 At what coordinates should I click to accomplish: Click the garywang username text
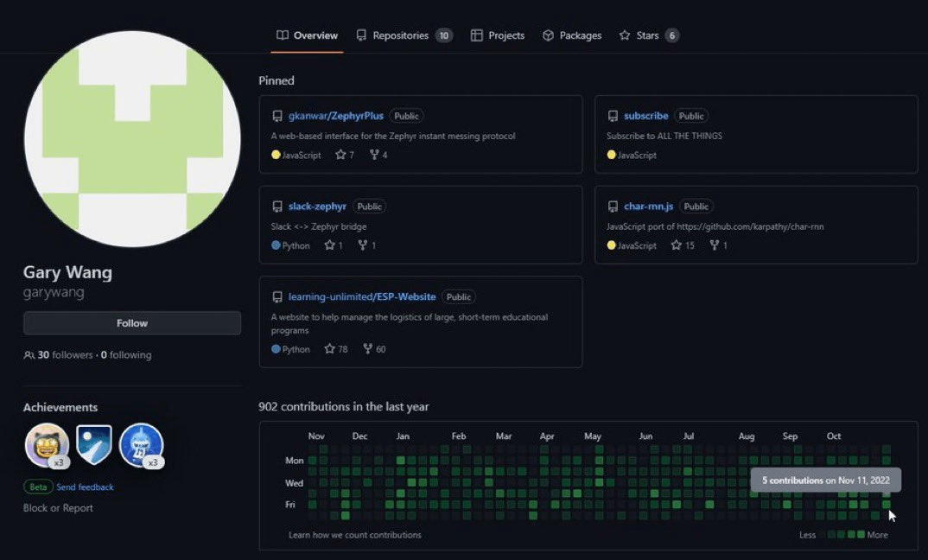(54, 292)
